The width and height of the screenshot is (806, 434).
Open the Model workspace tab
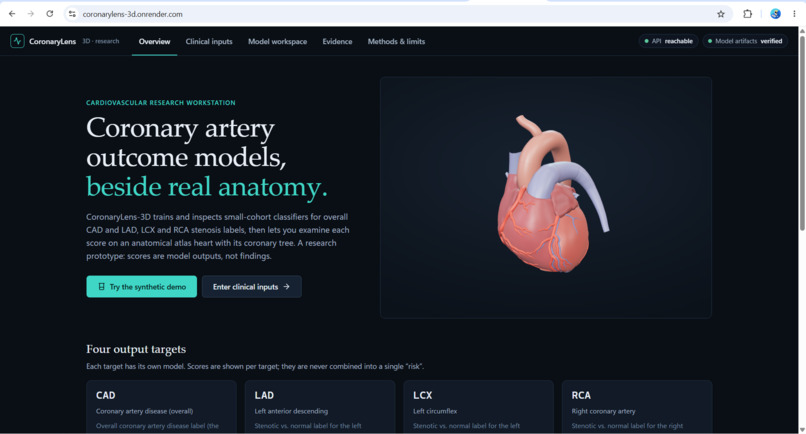[x=278, y=41]
